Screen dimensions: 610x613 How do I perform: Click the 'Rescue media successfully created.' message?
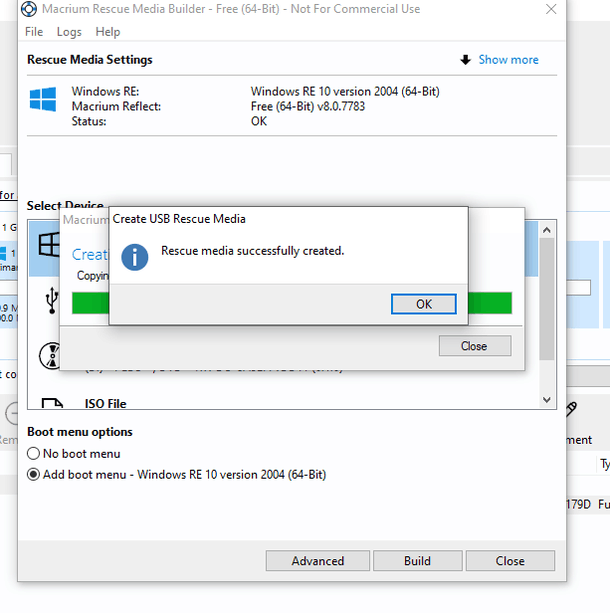253,251
